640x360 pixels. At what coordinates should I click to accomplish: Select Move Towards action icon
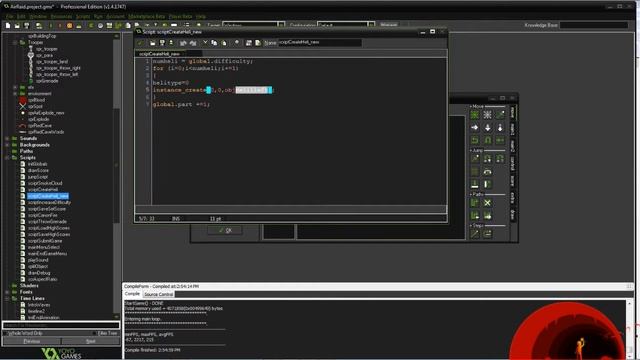[500, 115]
